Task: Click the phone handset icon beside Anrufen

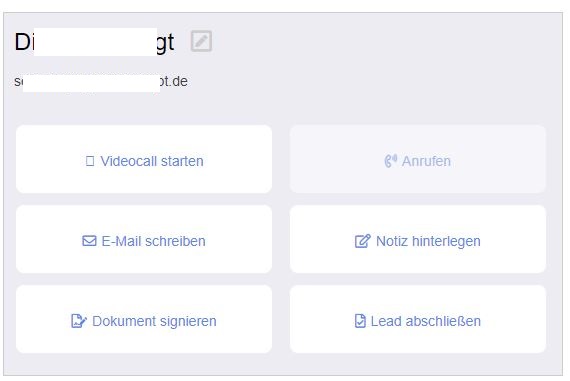Action: click(x=390, y=161)
